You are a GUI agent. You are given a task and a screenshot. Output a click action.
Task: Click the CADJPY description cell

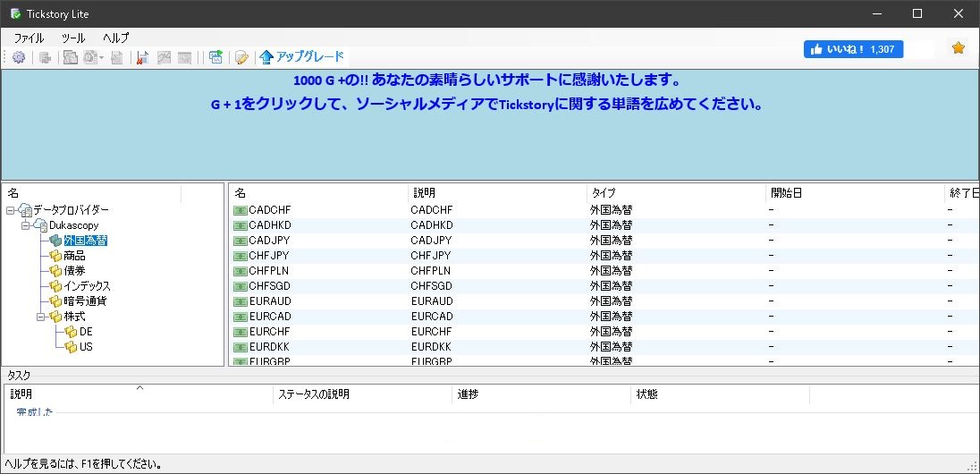pyautogui.click(x=431, y=240)
